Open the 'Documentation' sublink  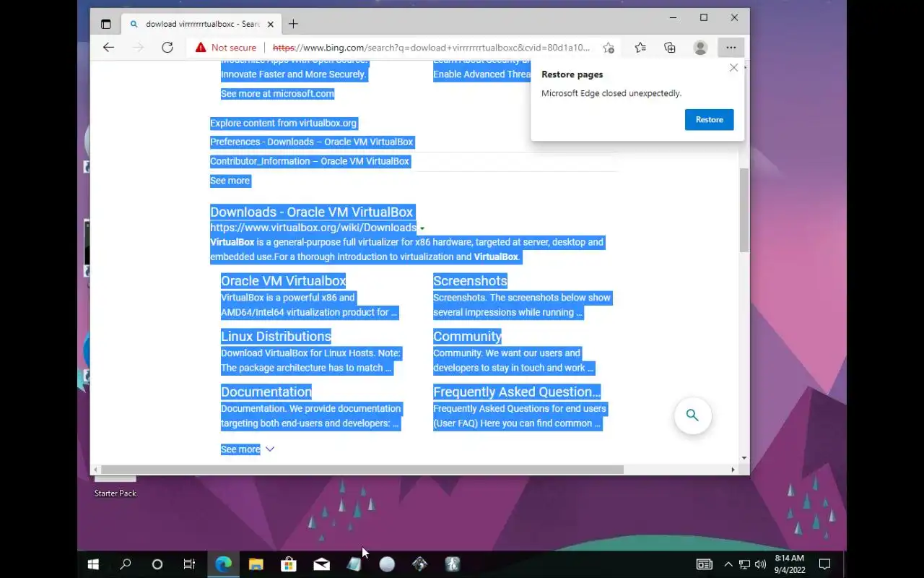coord(266,392)
